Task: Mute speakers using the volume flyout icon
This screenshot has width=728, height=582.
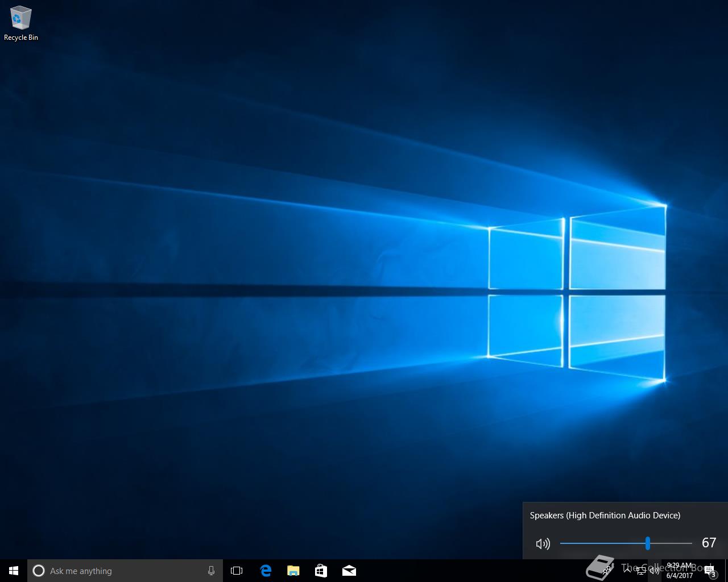Action: pyautogui.click(x=543, y=544)
